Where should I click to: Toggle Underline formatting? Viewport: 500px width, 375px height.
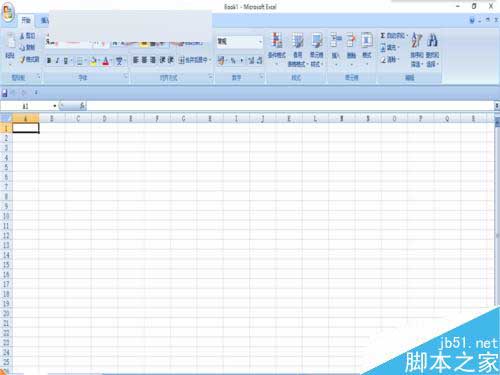66,61
